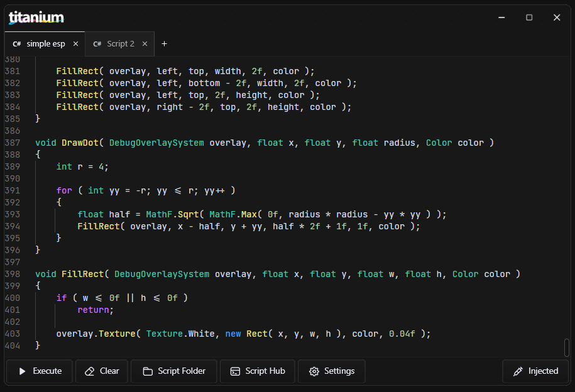Open Settings
Screen dimensions: 575x392
(332, 371)
